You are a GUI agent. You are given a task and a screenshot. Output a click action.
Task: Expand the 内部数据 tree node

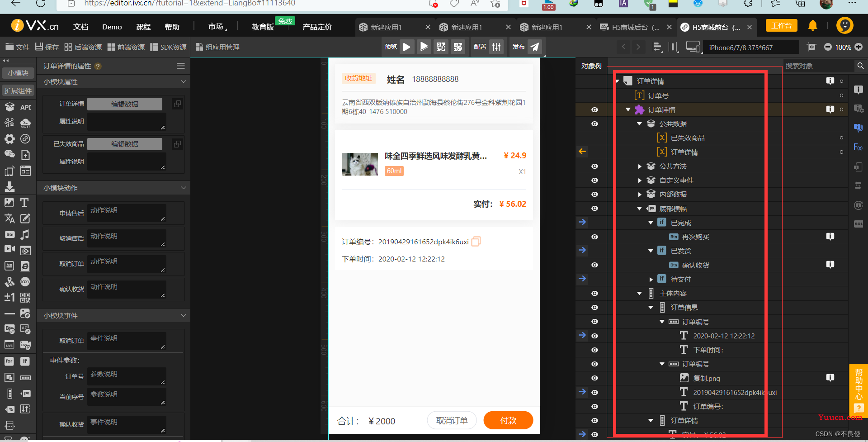pos(640,195)
